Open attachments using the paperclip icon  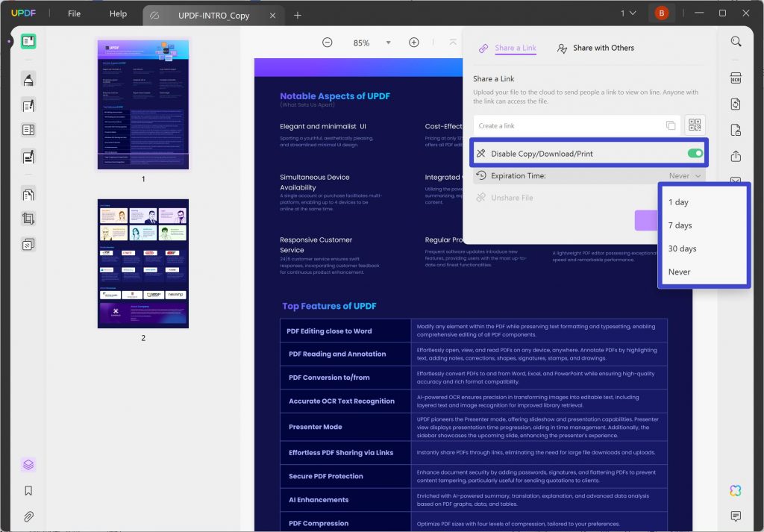28,516
